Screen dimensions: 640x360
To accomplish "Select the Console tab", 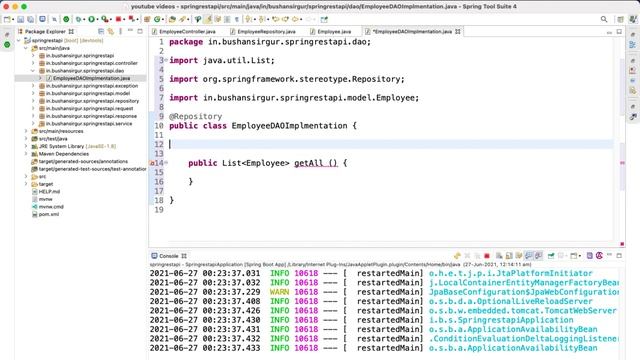I will pyautogui.click(x=169, y=256).
